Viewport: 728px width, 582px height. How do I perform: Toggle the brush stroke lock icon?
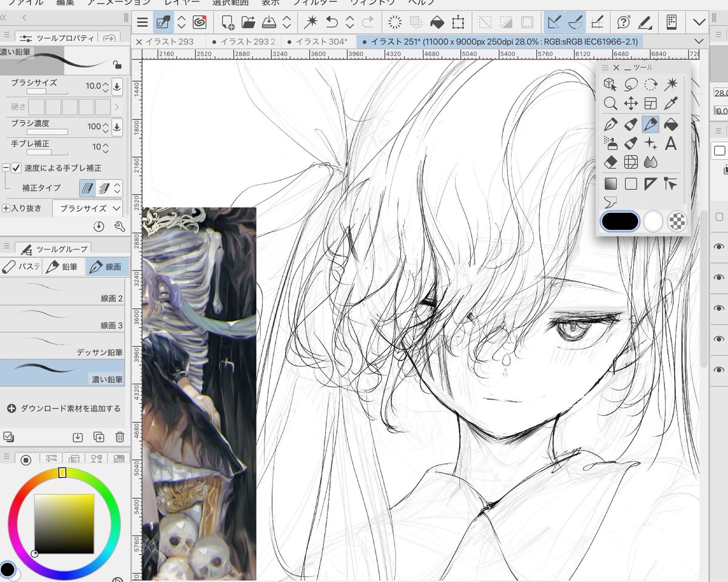116,64
